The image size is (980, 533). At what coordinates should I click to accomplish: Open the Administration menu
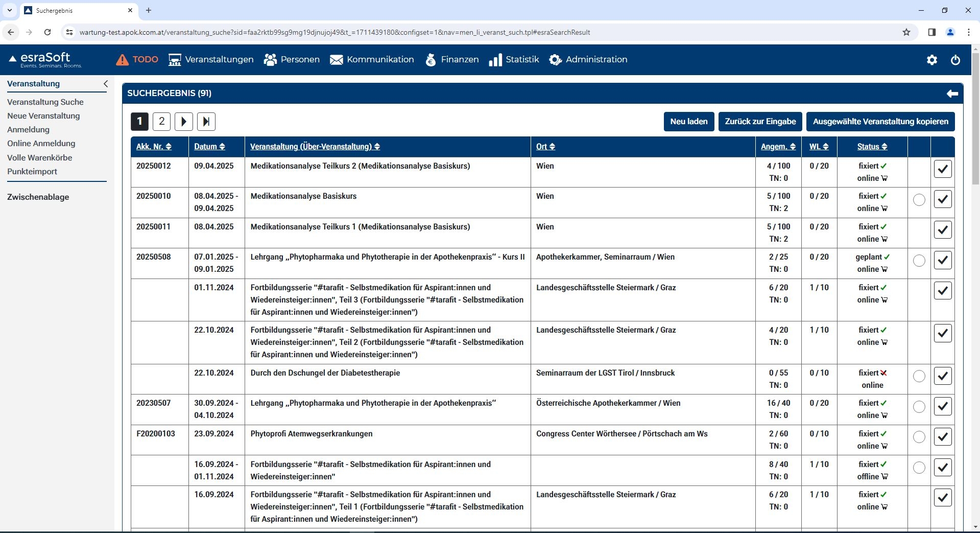pos(588,60)
